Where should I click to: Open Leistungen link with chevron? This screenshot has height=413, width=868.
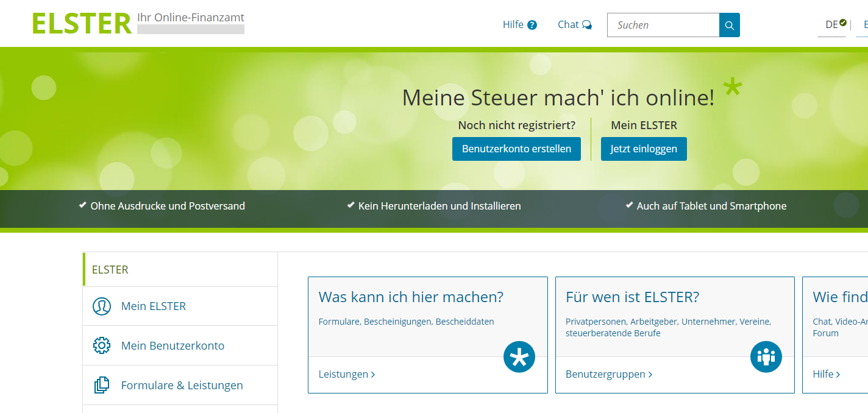(346, 374)
